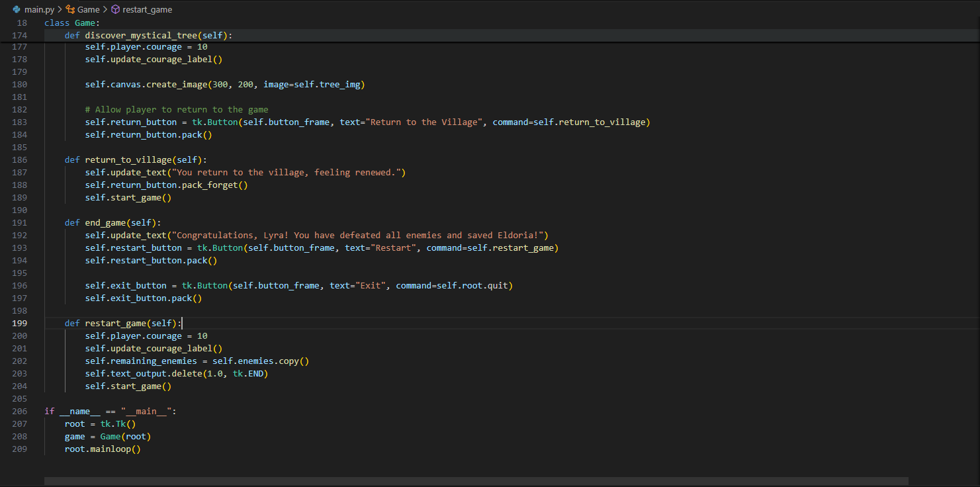
Task: Select line number 199 in the gutter
Action: tap(19, 323)
